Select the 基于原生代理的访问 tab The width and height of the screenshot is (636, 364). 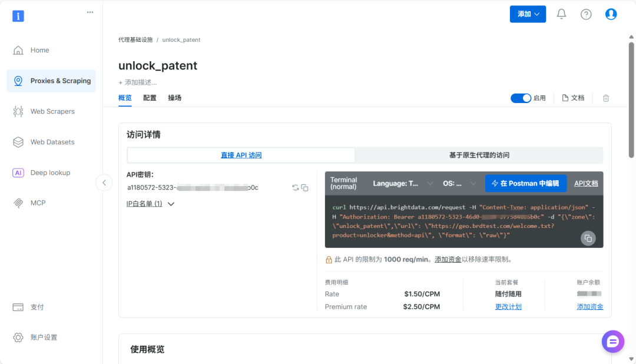pyautogui.click(x=479, y=155)
